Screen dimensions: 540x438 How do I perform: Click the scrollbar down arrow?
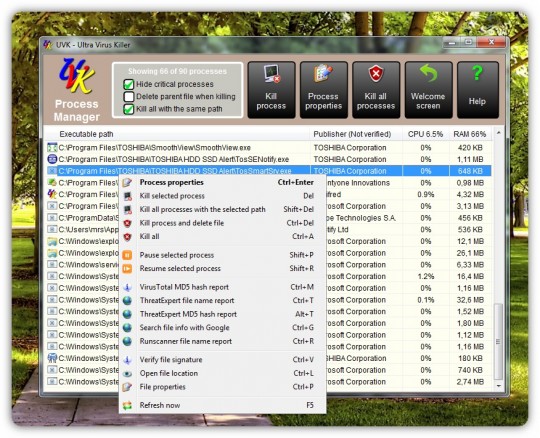point(498,386)
